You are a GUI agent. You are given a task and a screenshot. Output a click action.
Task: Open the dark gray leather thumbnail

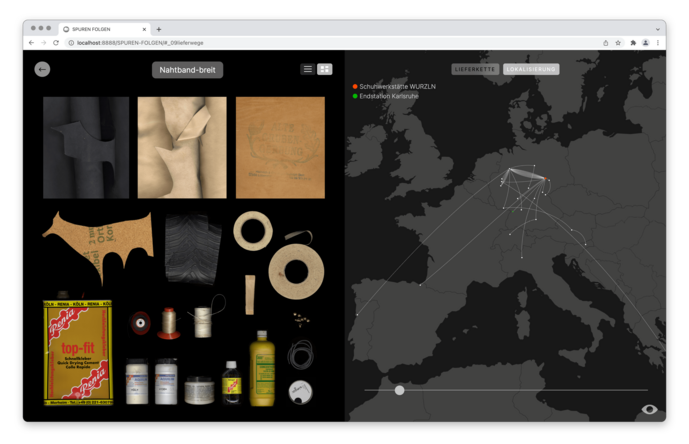click(x=86, y=147)
